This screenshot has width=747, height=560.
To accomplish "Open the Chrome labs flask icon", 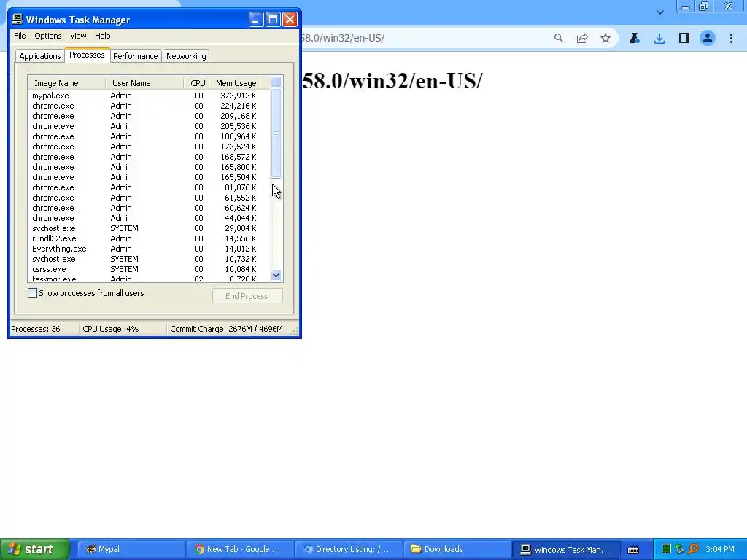I will [x=634, y=38].
